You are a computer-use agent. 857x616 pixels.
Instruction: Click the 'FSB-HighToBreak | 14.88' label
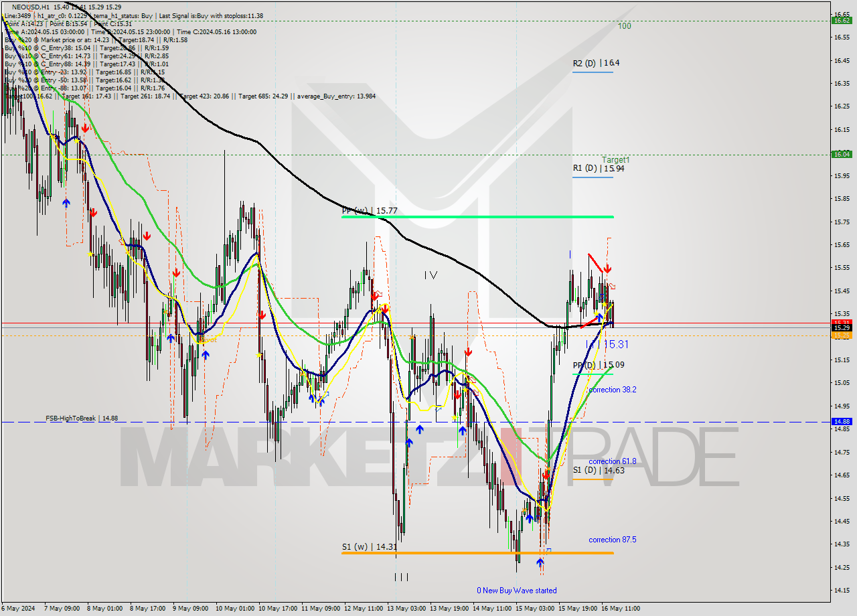(82, 418)
